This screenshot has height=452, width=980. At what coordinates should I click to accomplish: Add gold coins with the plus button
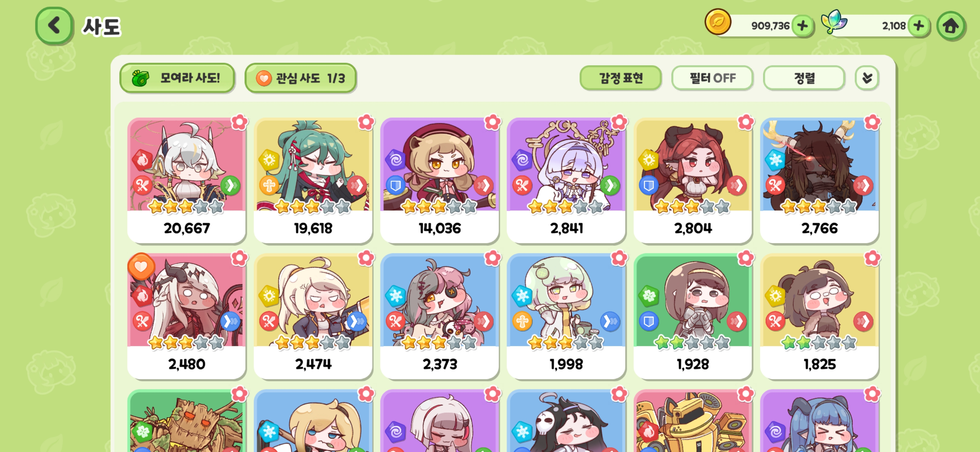pyautogui.click(x=802, y=26)
